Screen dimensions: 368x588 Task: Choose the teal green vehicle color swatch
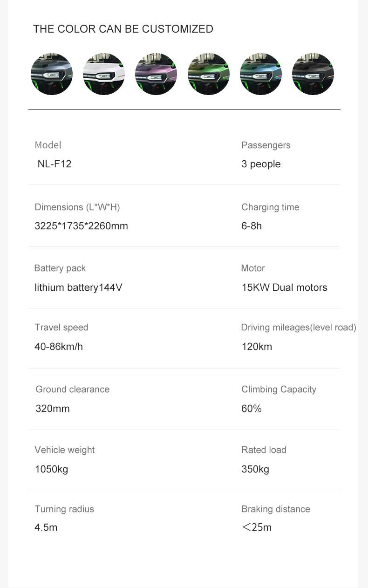[261, 75]
